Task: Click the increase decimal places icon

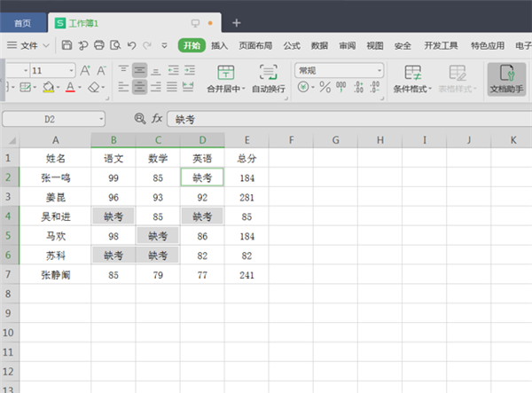Action: pyautogui.click(x=359, y=87)
